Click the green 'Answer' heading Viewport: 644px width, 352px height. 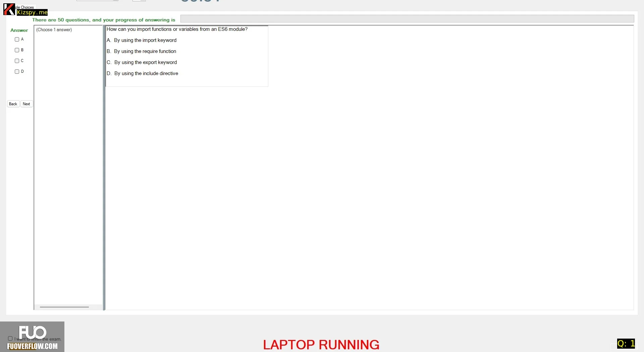click(x=19, y=30)
